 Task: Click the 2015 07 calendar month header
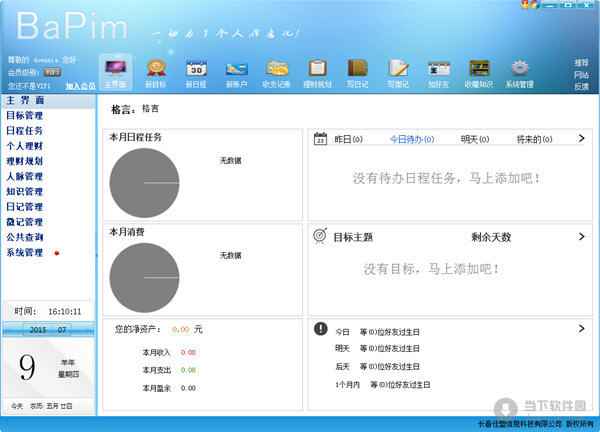(x=48, y=329)
